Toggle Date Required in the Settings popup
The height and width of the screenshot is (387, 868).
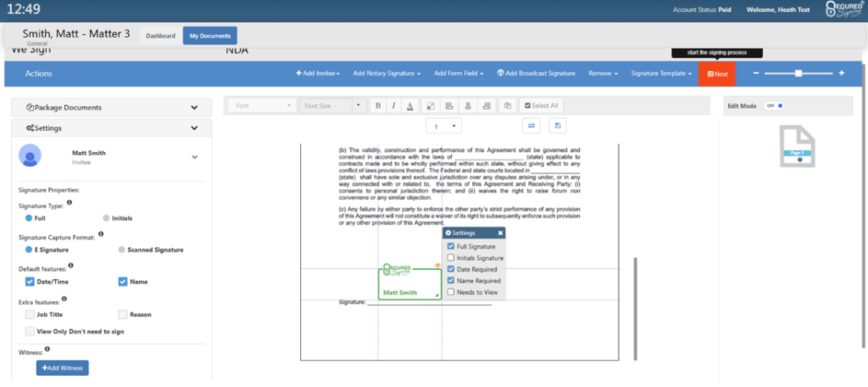pyautogui.click(x=451, y=270)
